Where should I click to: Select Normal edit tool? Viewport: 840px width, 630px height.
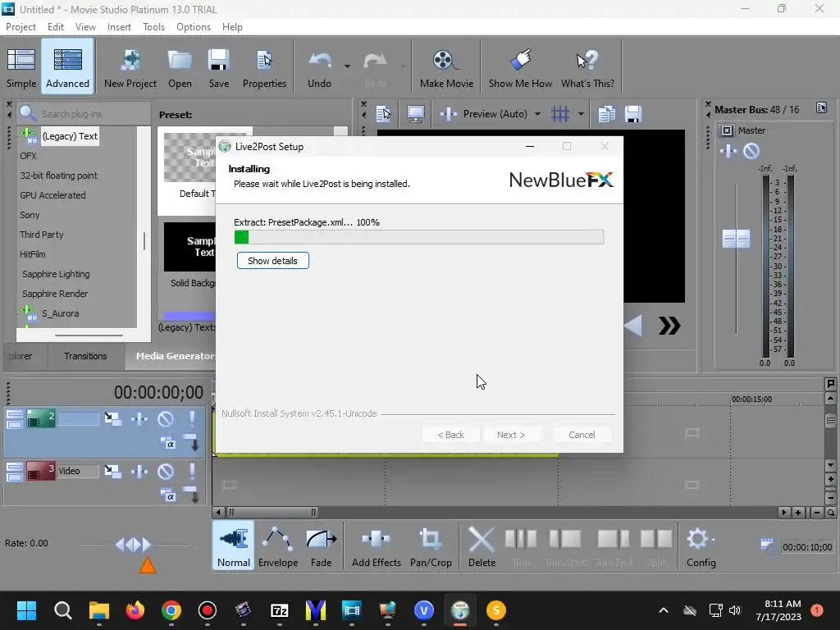pos(234,546)
